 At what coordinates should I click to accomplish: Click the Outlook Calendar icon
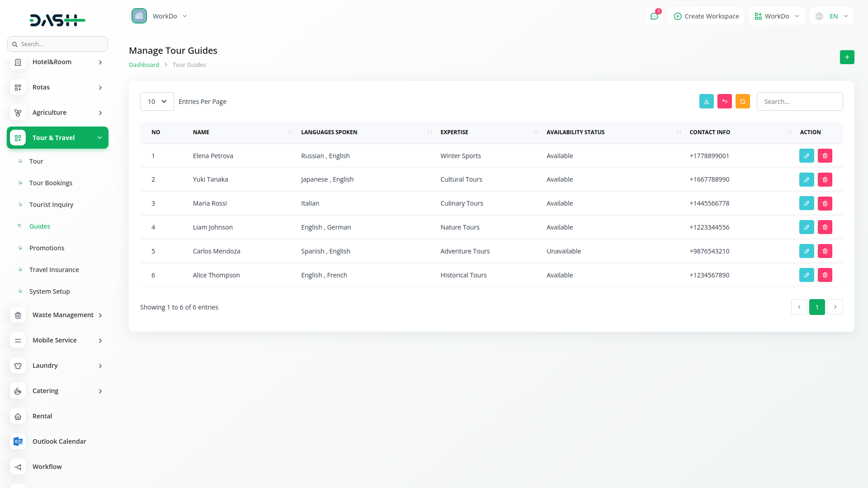(x=18, y=441)
